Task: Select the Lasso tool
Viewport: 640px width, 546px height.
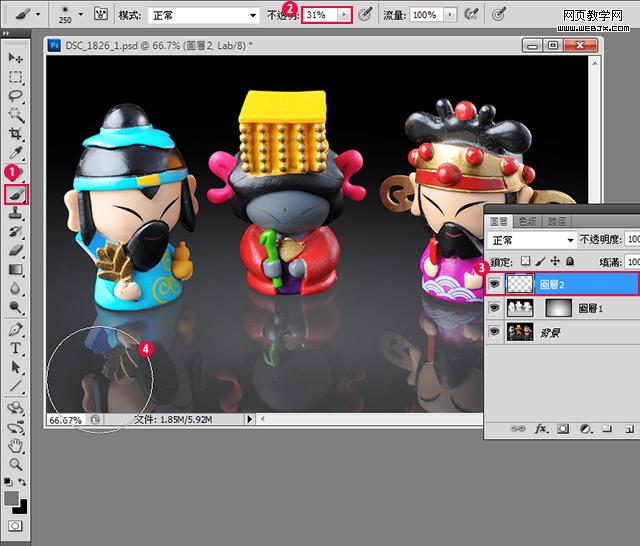Action: coord(16,96)
